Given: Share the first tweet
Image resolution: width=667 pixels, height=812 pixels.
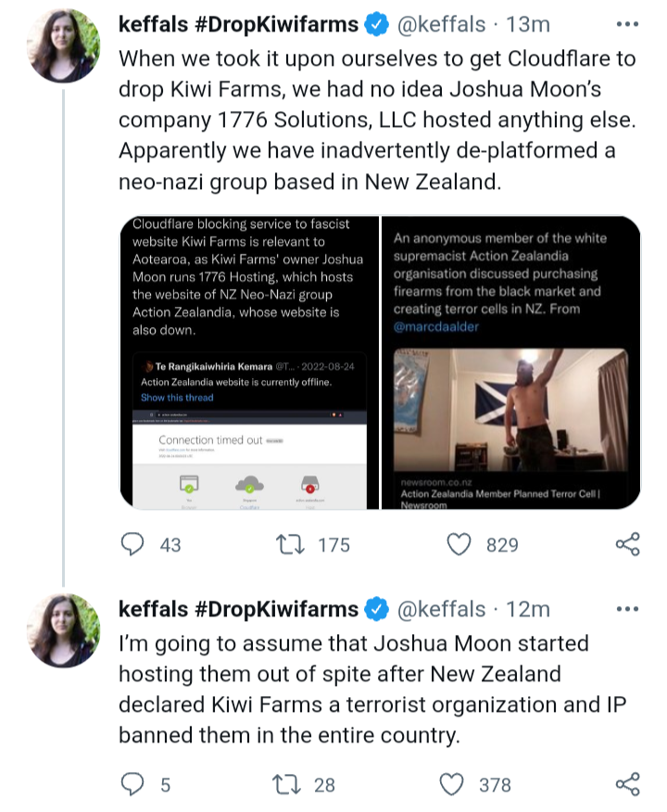Looking at the screenshot, I should tap(627, 544).
